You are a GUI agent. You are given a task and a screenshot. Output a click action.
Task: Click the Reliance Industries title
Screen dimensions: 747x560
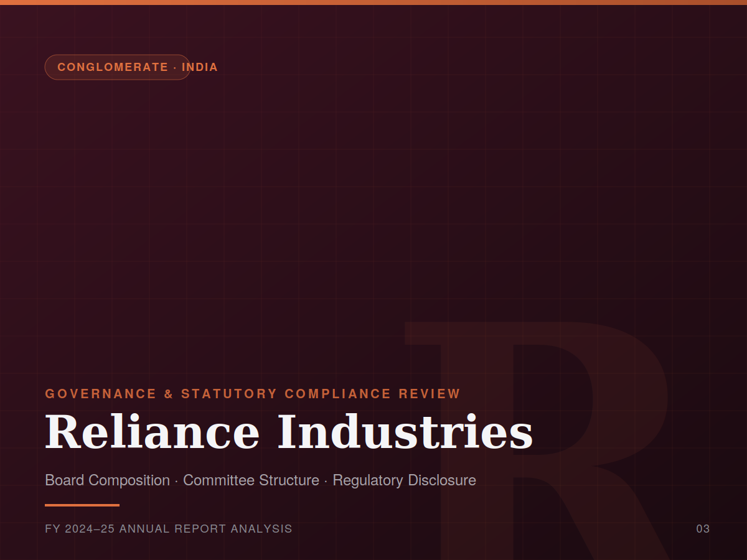point(289,432)
